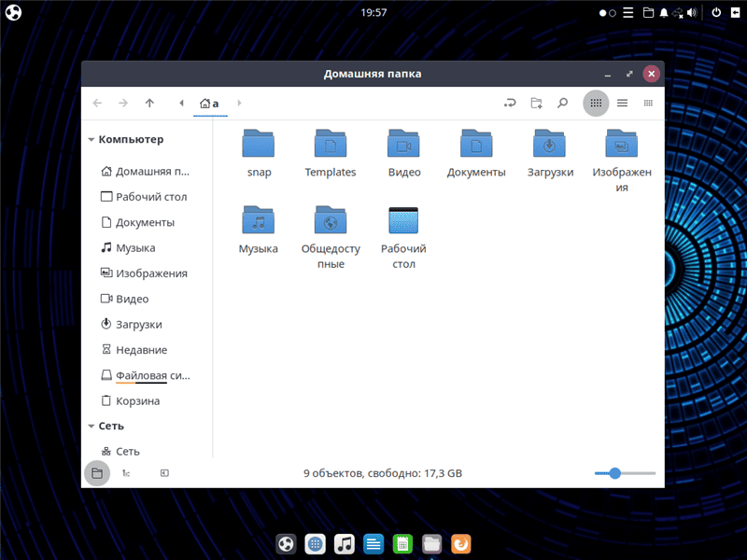This screenshot has height=560, width=747.
Task: Show tree view sidebar
Action: coord(126,473)
